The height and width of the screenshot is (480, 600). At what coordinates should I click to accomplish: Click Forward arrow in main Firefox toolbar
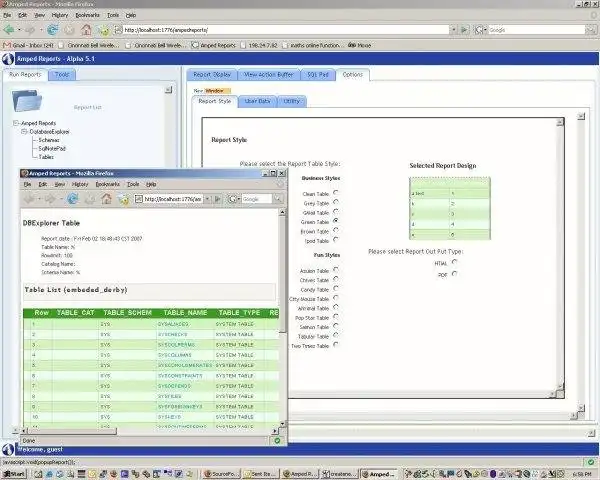pos(30,29)
